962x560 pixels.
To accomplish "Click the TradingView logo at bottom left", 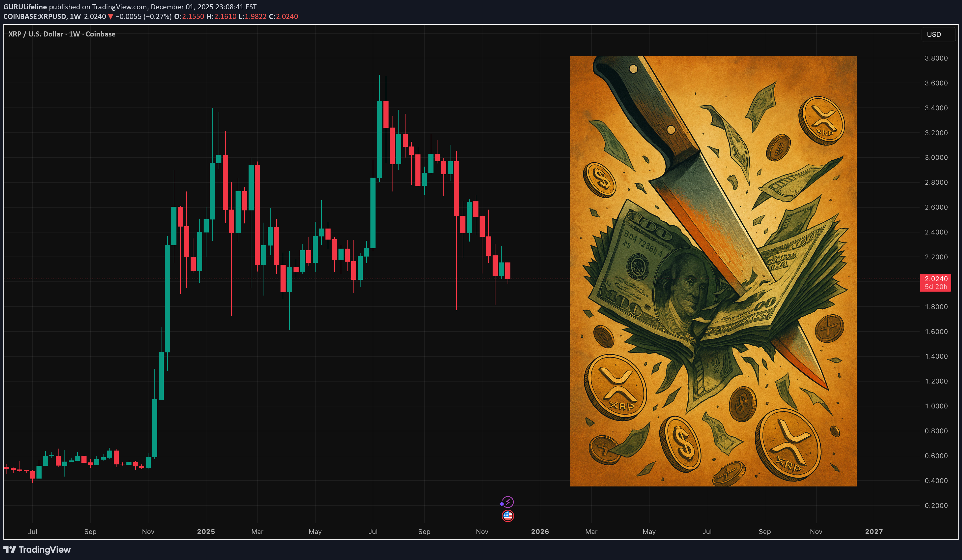I will [37, 549].
